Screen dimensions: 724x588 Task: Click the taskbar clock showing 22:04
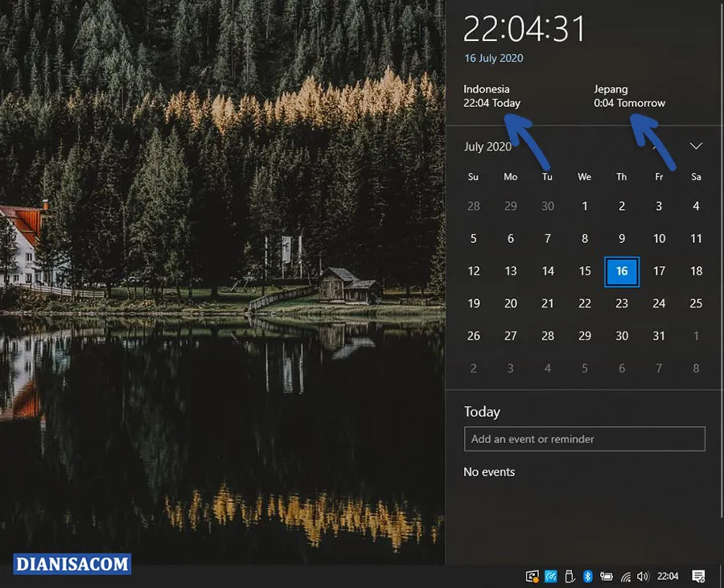tap(668, 576)
